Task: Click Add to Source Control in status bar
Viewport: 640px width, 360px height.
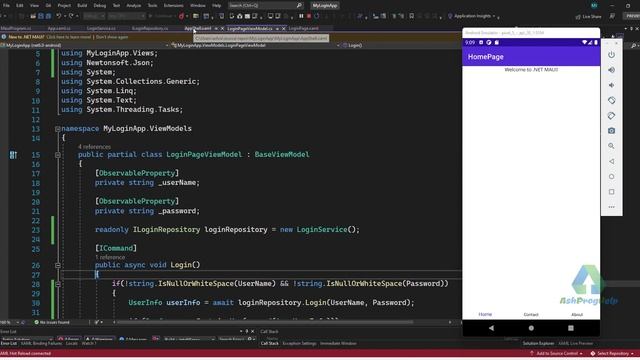Action: tap(556, 353)
